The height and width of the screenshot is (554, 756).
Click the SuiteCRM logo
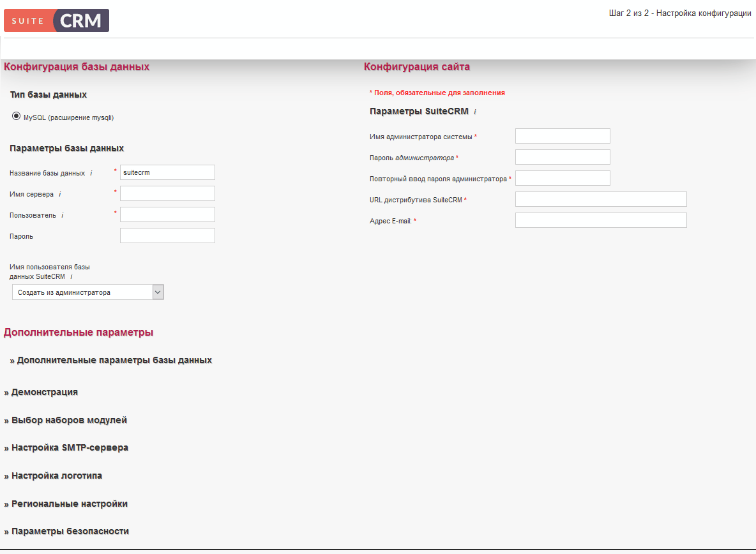56,20
